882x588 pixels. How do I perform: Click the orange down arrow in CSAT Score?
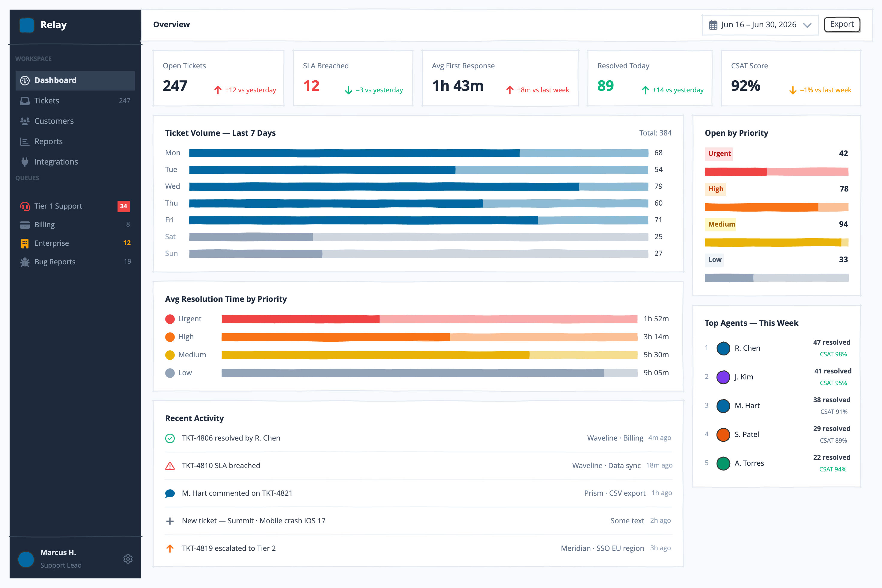(793, 90)
